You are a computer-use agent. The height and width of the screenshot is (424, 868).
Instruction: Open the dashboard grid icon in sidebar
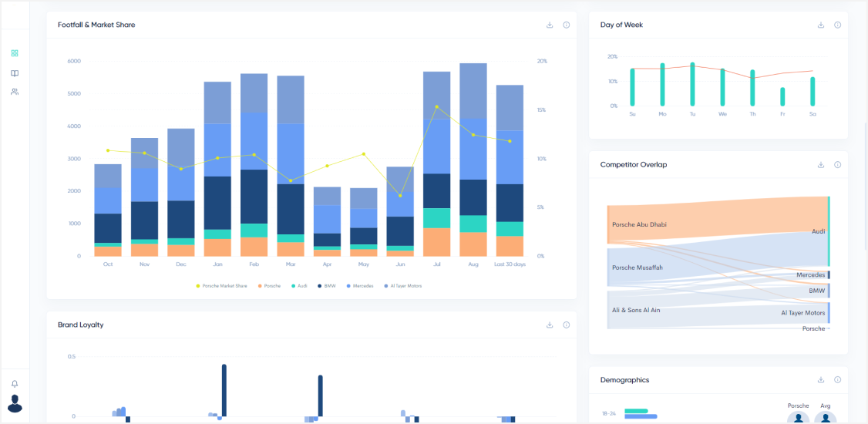tap(15, 53)
